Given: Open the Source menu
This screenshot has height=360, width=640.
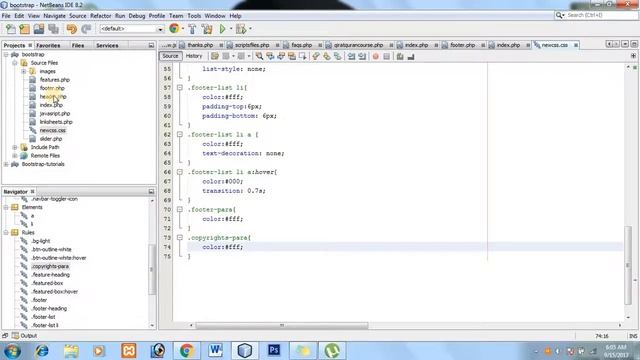Looking at the screenshot, I should (78, 16).
